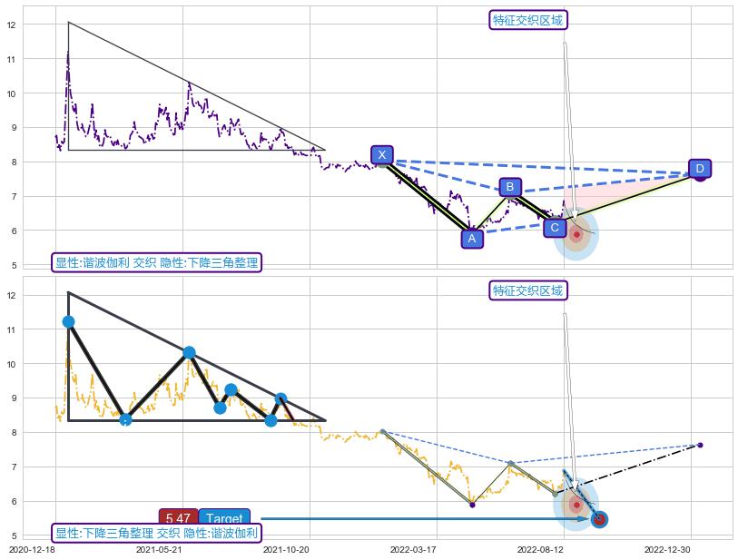Click the 特征交织区域 annotation in the lower chart
The height and width of the screenshot is (560, 738).
[x=527, y=290]
